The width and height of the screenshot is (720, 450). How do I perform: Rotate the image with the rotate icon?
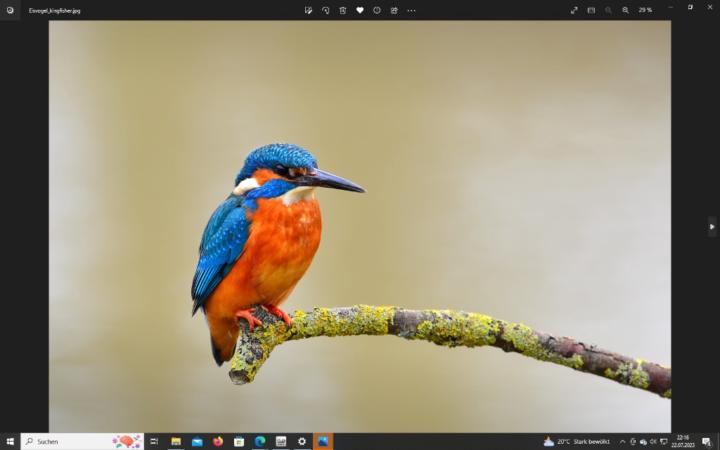point(326,10)
